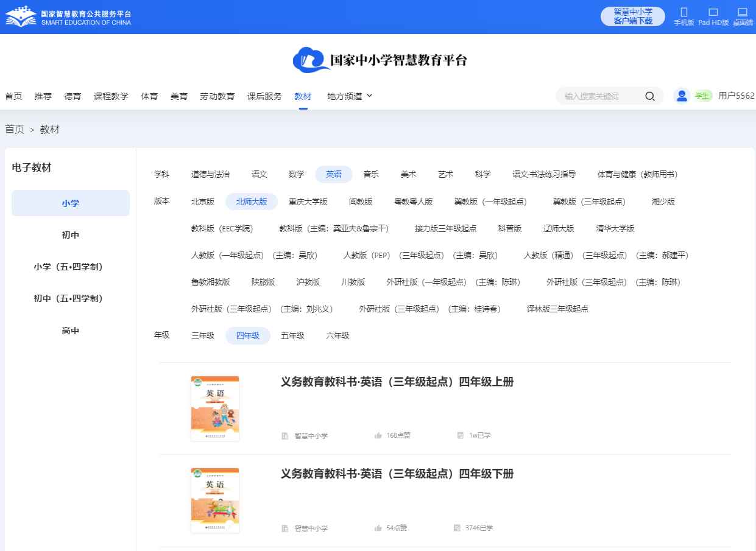This screenshot has height=551, width=756.
Task: Select the 体育与健康（教师用书） subject filter
Action: (x=637, y=174)
